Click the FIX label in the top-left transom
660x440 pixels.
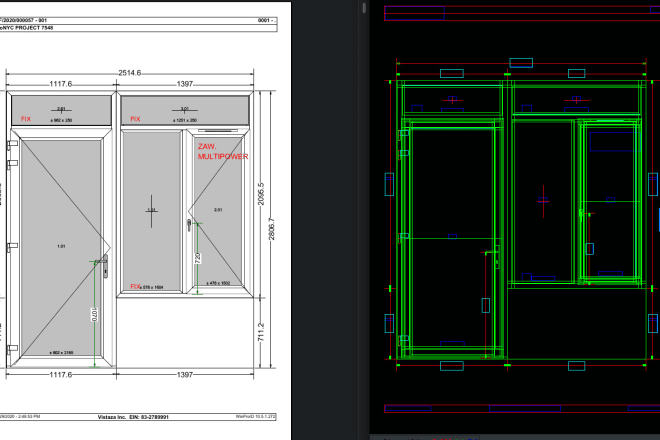point(26,120)
